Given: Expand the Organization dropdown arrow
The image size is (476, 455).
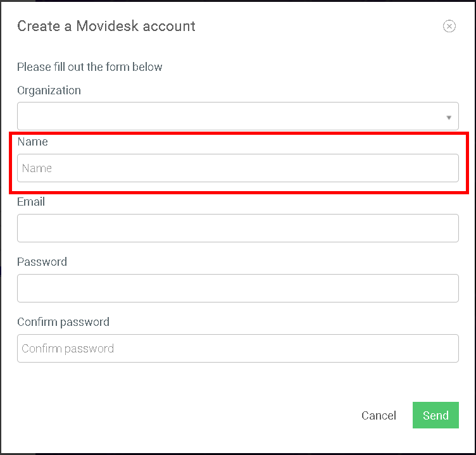Looking at the screenshot, I should coord(449,118).
